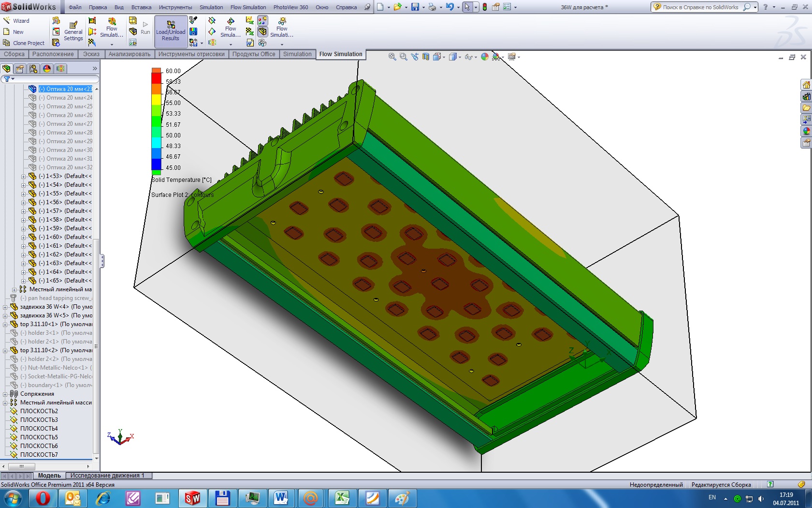This screenshot has height=508, width=812.
Task: Open the Файл menu
Action: click(75, 7)
